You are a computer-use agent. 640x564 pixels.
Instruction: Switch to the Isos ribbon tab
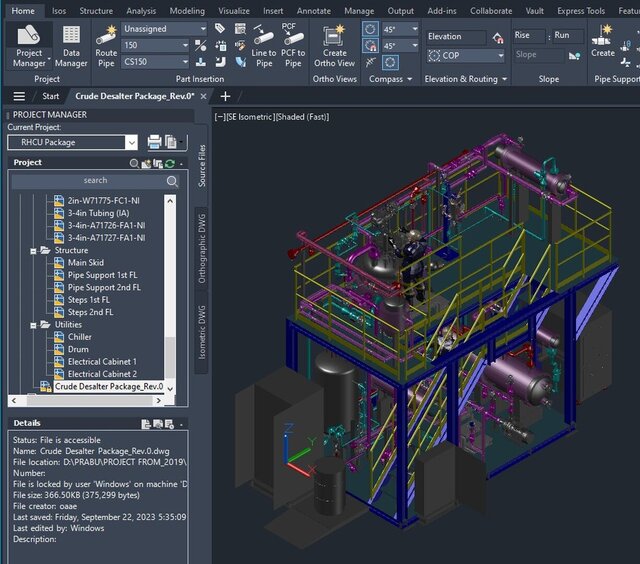[59, 11]
